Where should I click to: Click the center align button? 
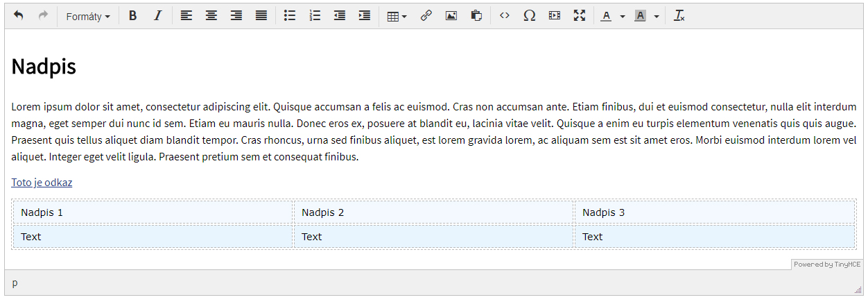click(x=211, y=15)
